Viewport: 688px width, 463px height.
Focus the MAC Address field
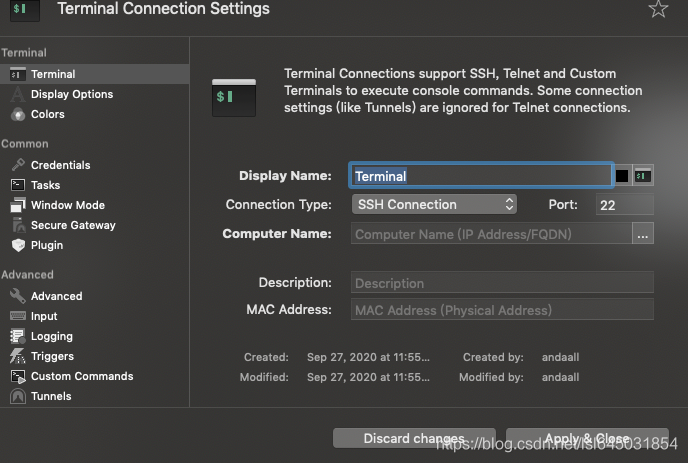click(x=502, y=310)
